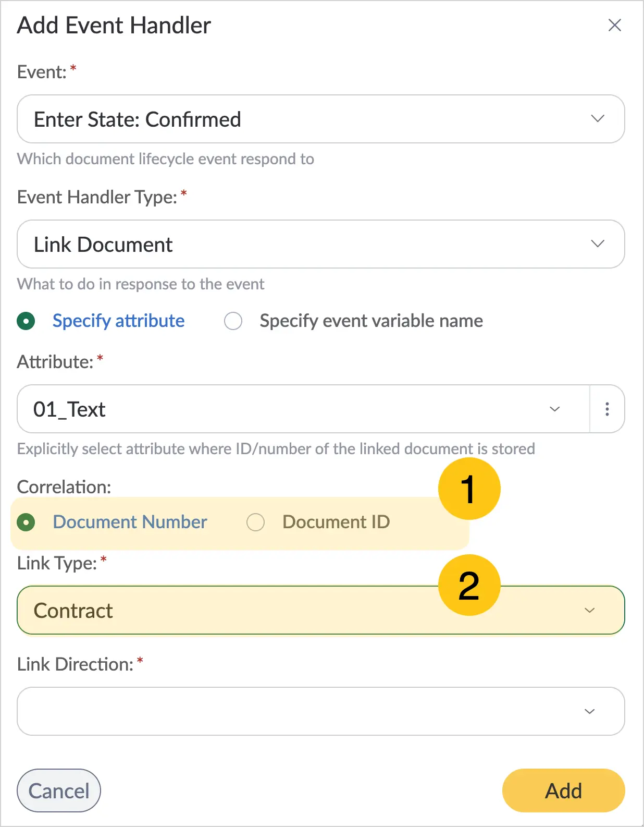Image resolution: width=644 pixels, height=827 pixels.
Task: Click the Link Type chevron arrow
Action: 589,610
